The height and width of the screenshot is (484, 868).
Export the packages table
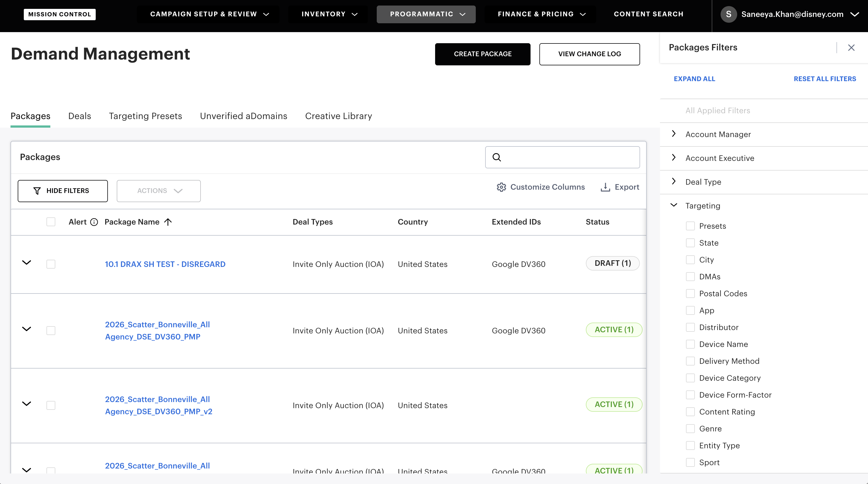620,187
